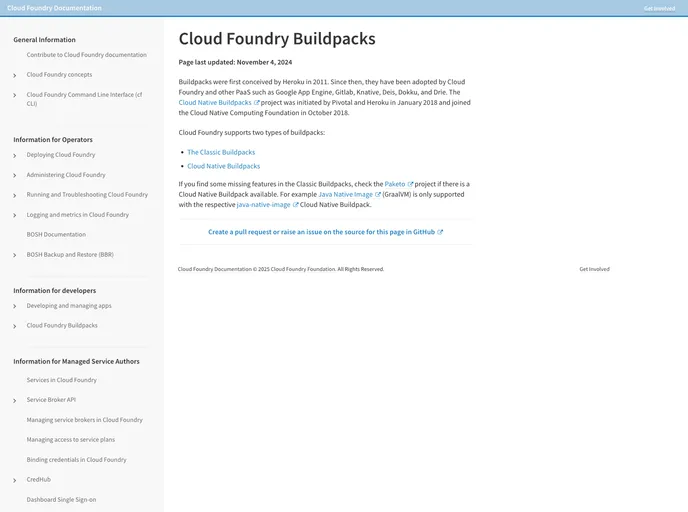Follow the Java Native Image link
The image size is (688, 512).
coord(345,194)
